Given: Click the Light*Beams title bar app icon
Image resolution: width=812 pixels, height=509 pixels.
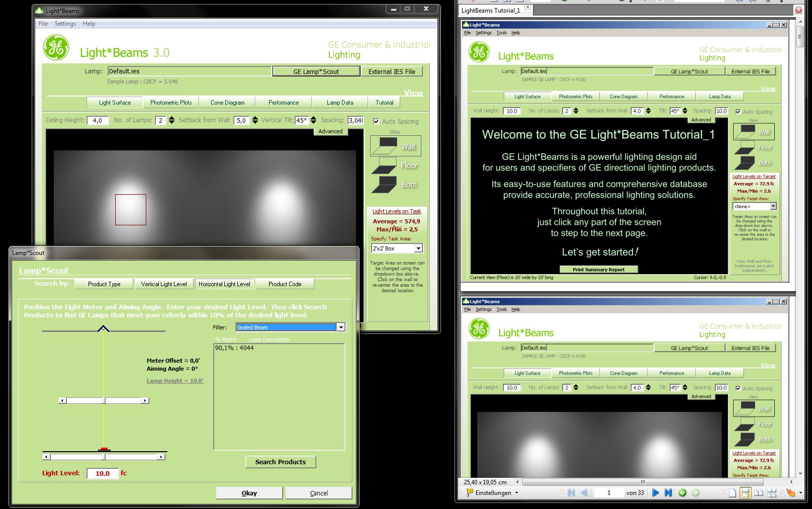Looking at the screenshot, I should (x=39, y=11).
